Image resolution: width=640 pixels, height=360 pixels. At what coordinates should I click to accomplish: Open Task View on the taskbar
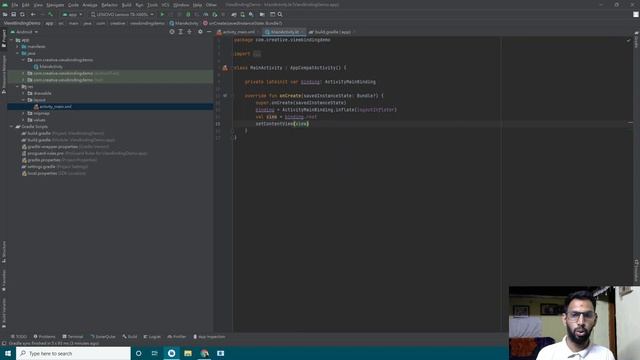pyautogui.click(x=155, y=353)
